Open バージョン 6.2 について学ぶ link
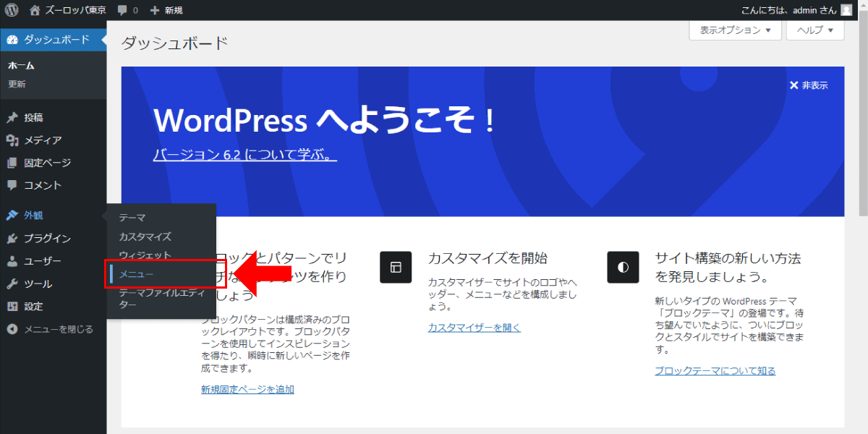The image size is (868, 434). [244, 155]
